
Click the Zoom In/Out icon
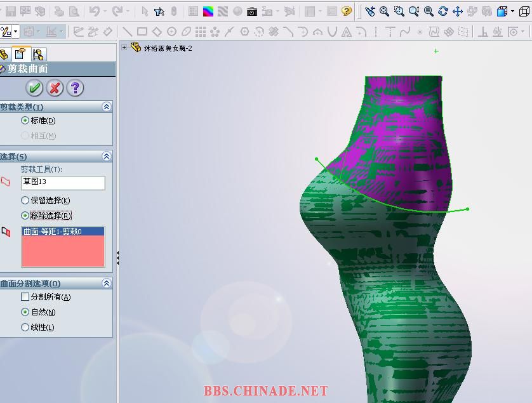pyautogui.click(x=413, y=11)
